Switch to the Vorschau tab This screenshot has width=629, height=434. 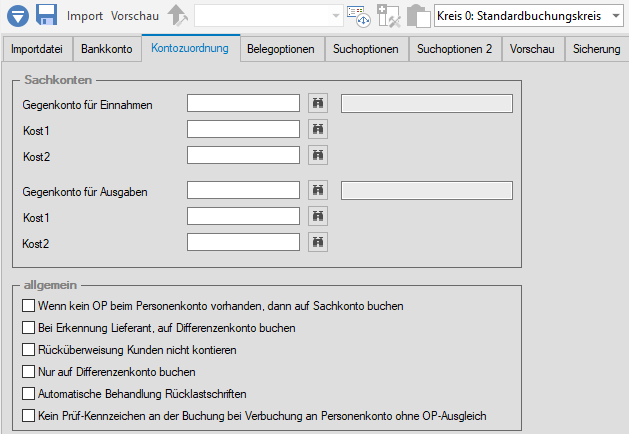pyautogui.click(x=532, y=49)
